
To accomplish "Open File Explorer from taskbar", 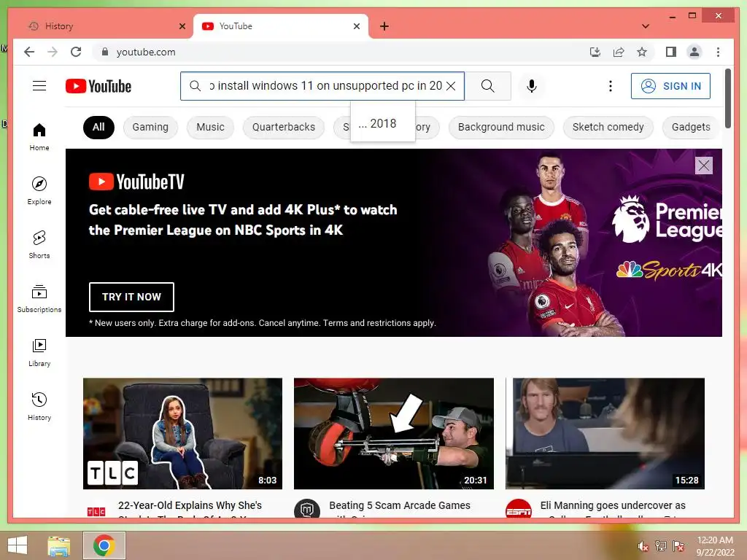I will click(59, 545).
